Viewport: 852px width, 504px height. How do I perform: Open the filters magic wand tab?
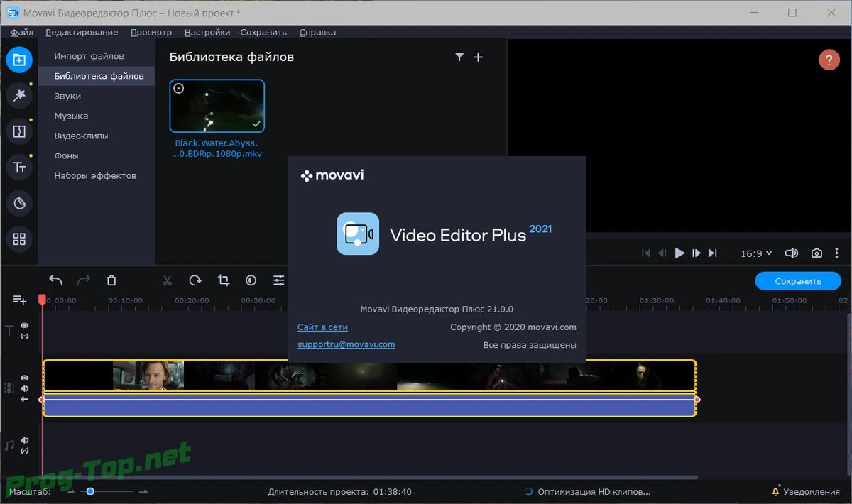19,95
